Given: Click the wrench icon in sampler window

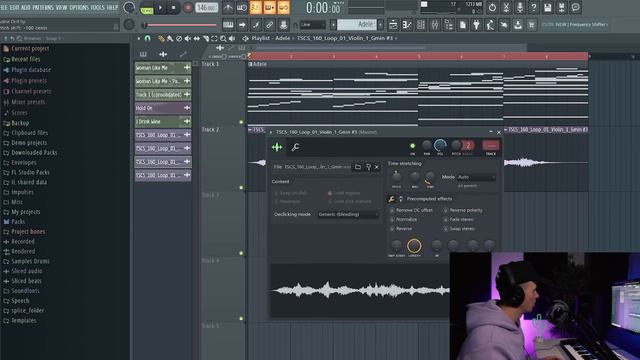Looking at the screenshot, I should pyautogui.click(x=295, y=147).
